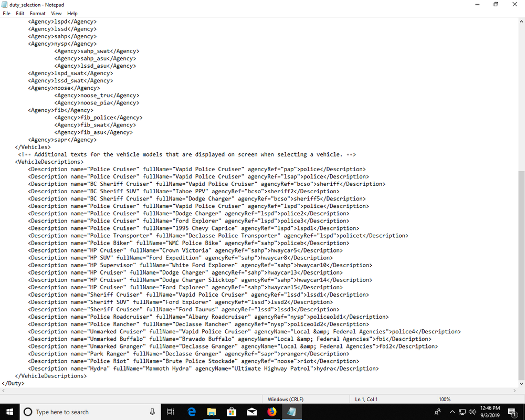Click the network icon in the system tray
525x420 pixels.
pos(462,412)
